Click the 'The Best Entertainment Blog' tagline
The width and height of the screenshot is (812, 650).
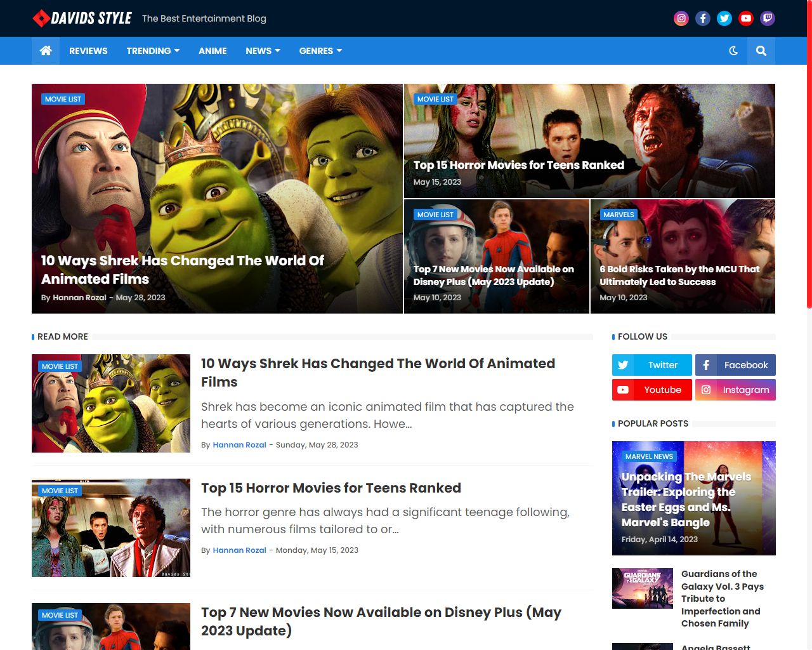tap(204, 18)
